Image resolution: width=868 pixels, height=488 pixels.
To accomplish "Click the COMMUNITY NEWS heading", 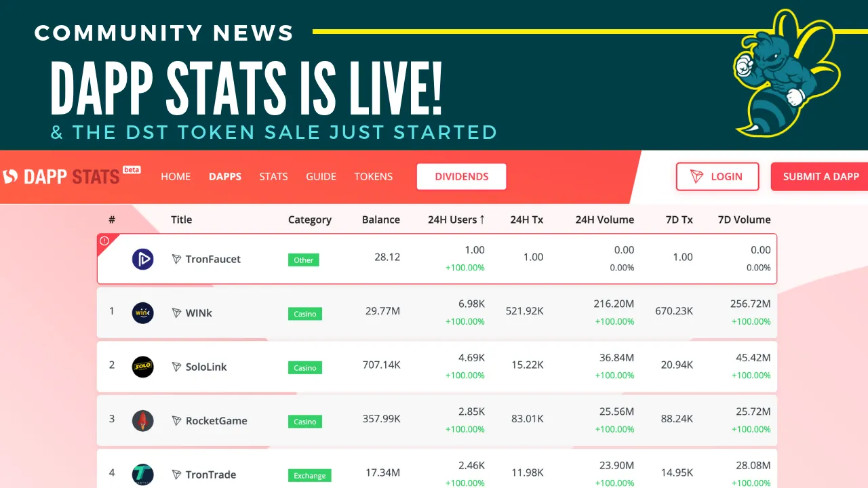I will coord(164,33).
